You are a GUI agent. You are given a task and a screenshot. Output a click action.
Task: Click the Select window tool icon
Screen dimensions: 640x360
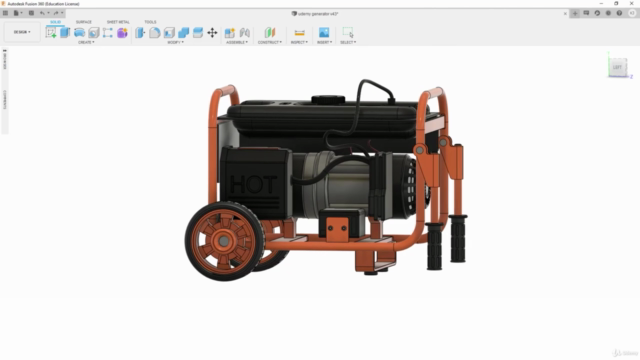(x=348, y=33)
